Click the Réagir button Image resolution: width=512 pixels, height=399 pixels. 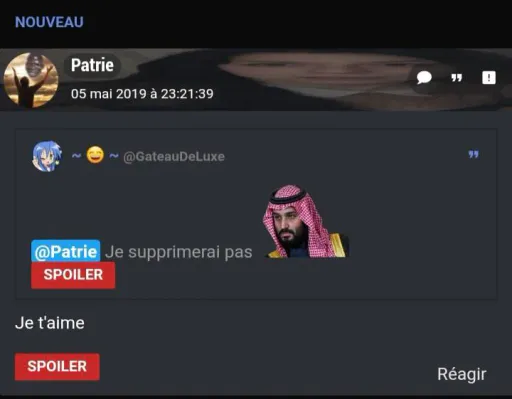pos(462,374)
